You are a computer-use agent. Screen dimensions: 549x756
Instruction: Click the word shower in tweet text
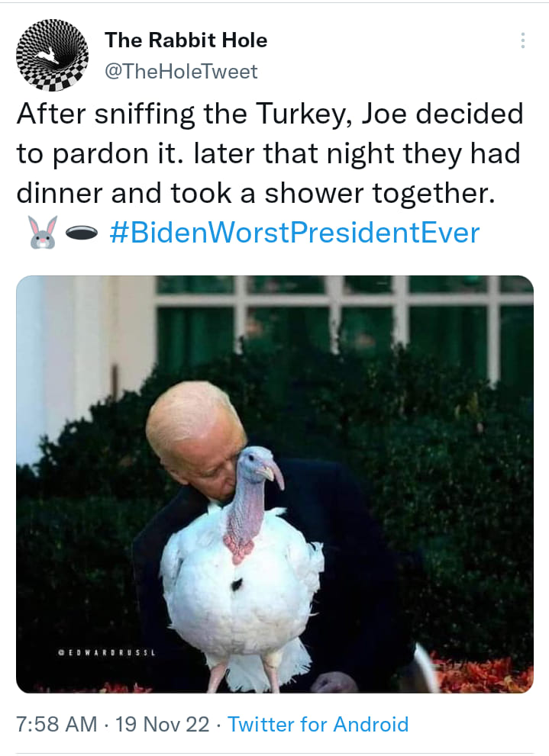click(x=314, y=193)
